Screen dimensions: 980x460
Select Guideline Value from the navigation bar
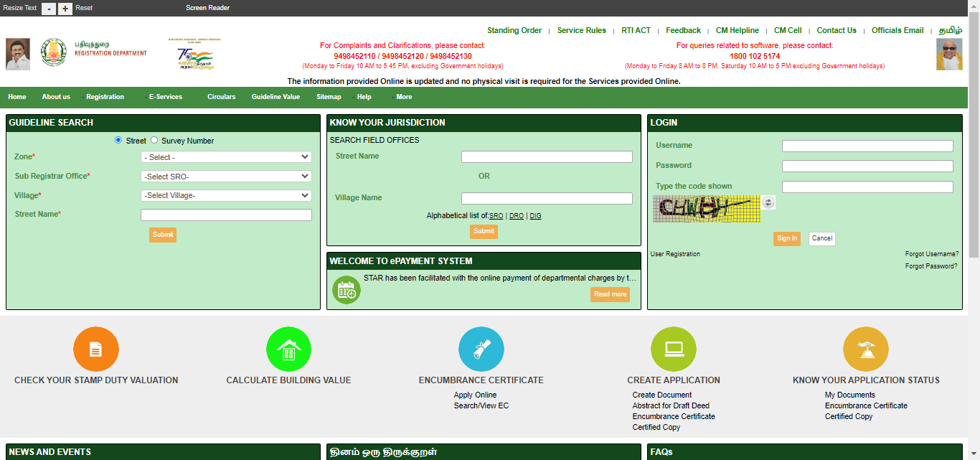[x=275, y=97]
